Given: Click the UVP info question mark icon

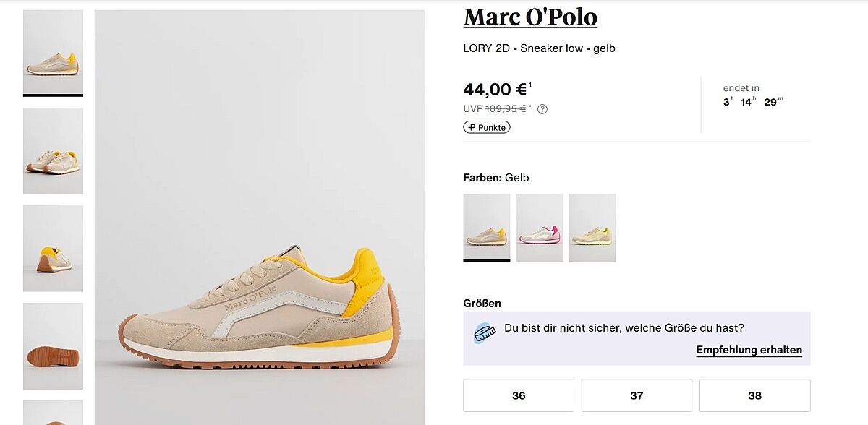Looking at the screenshot, I should 542,109.
